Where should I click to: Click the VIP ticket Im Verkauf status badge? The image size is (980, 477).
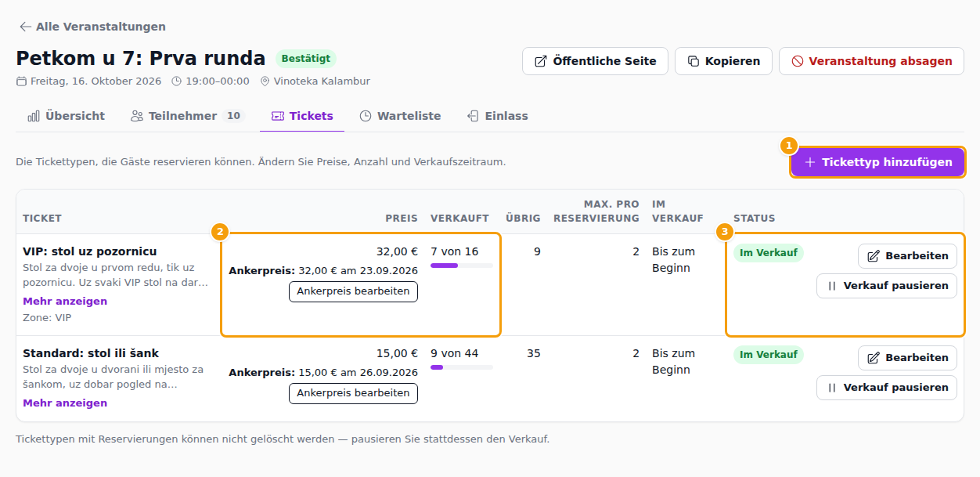point(769,253)
